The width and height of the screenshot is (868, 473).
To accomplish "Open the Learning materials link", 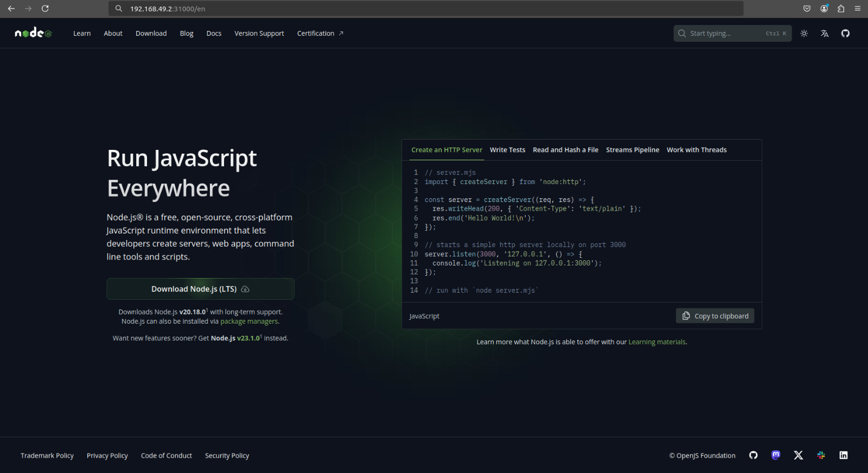I will [x=657, y=342].
